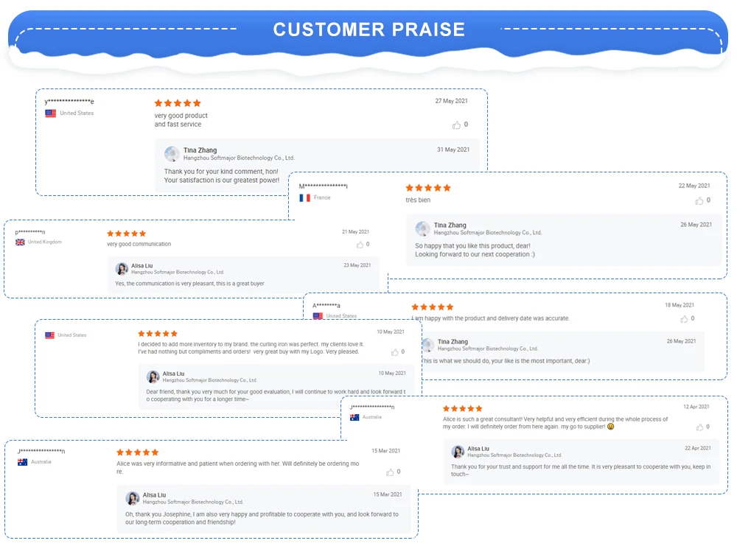Like the French review 'très bien'

(699, 200)
